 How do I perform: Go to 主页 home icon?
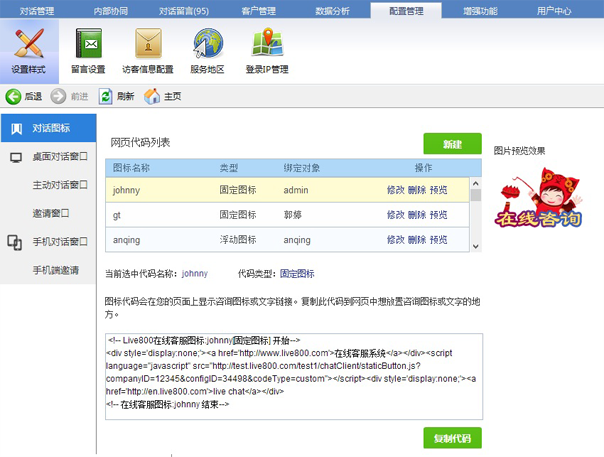tap(163, 97)
